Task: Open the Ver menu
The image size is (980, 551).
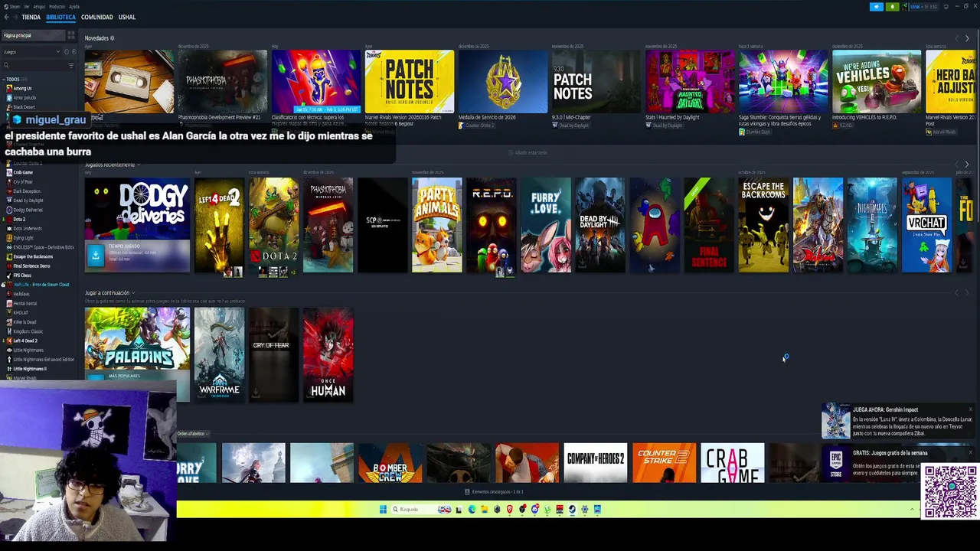Action: click(x=27, y=7)
